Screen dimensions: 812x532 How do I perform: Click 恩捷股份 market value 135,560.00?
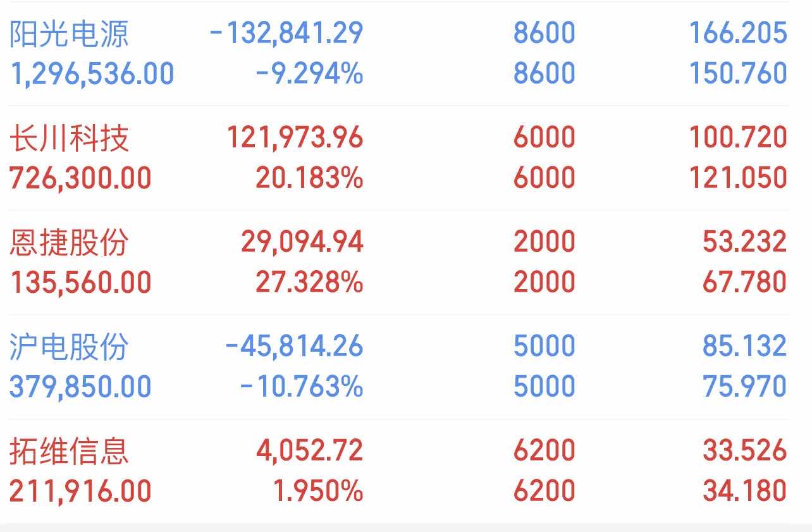tap(80, 282)
